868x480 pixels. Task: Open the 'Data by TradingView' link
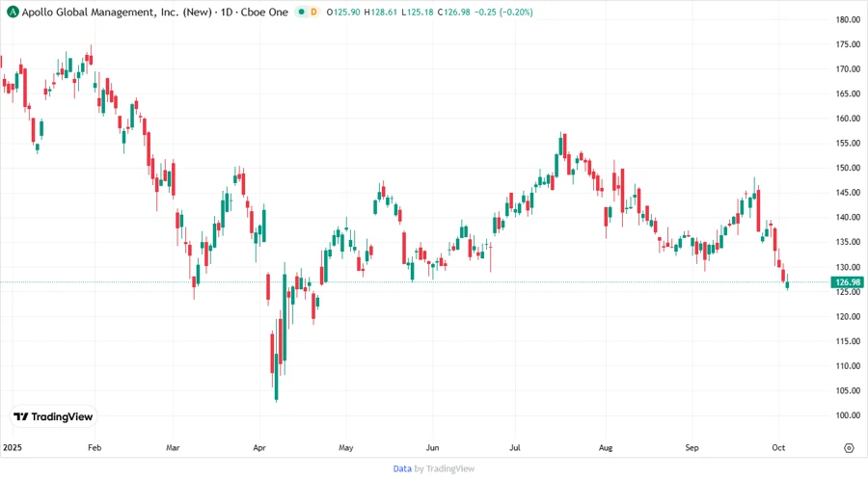pyautogui.click(x=433, y=468)
